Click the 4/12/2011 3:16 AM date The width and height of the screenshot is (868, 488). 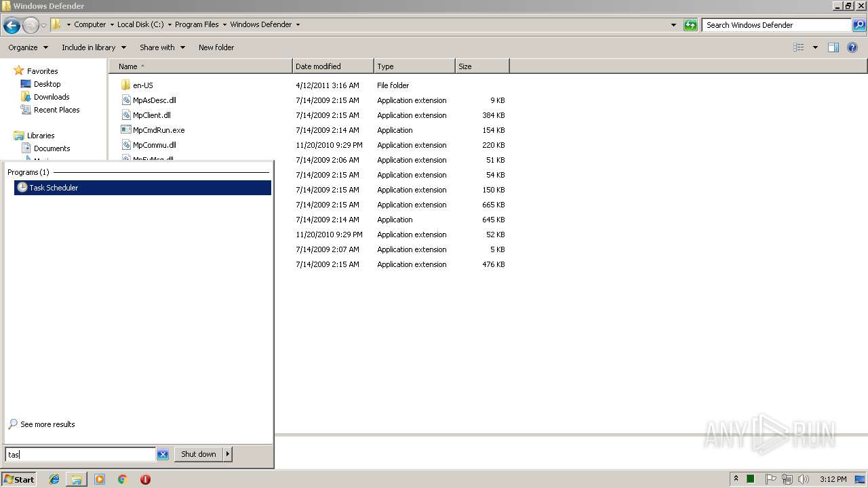[328, 85]
